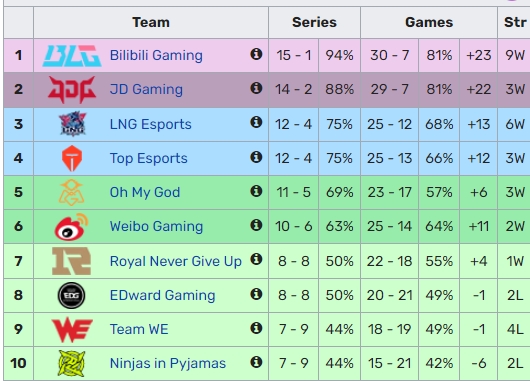Viewport: 530px width, 381px height.
Task: Click the JD Gaming red logo
Action: [72, 90]
